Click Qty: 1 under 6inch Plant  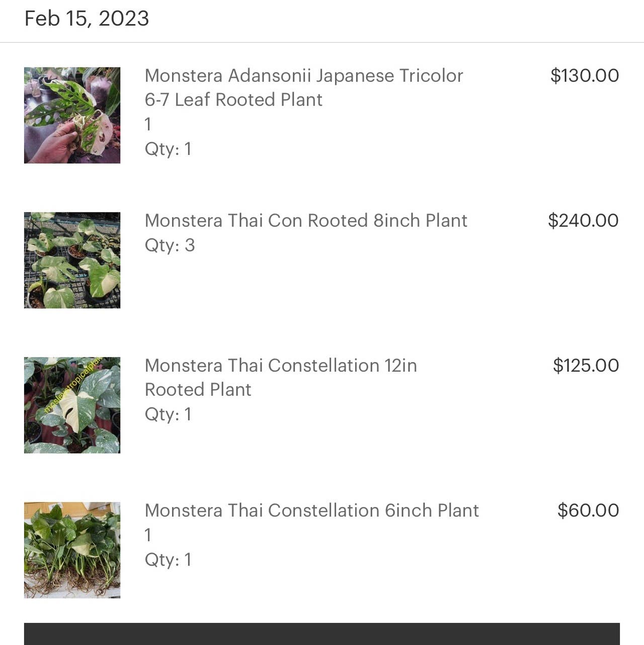point(168,559)
